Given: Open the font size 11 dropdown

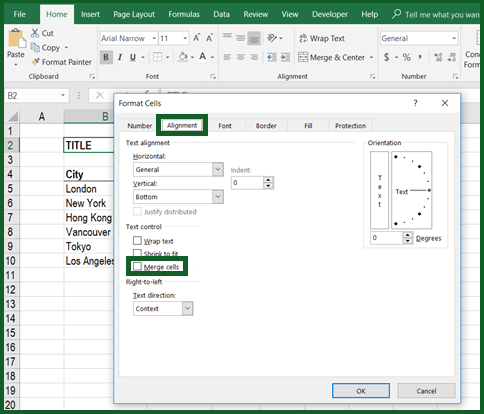Looking at the screenshot, I should coord(185,38).
